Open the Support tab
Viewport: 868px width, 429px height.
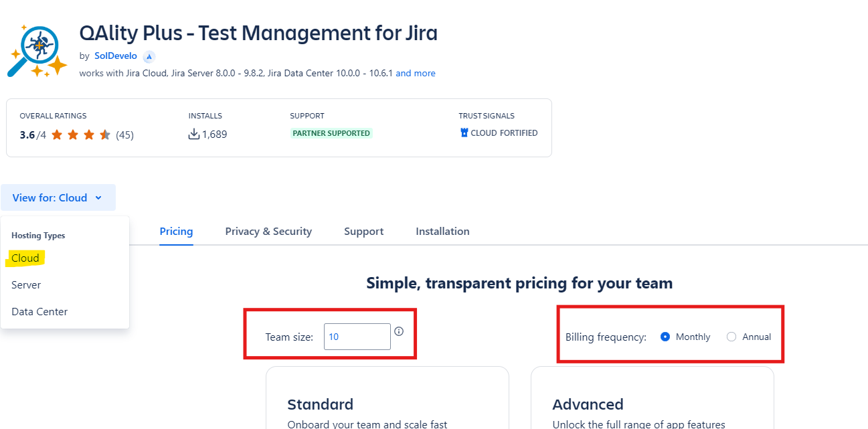(363, 232)
